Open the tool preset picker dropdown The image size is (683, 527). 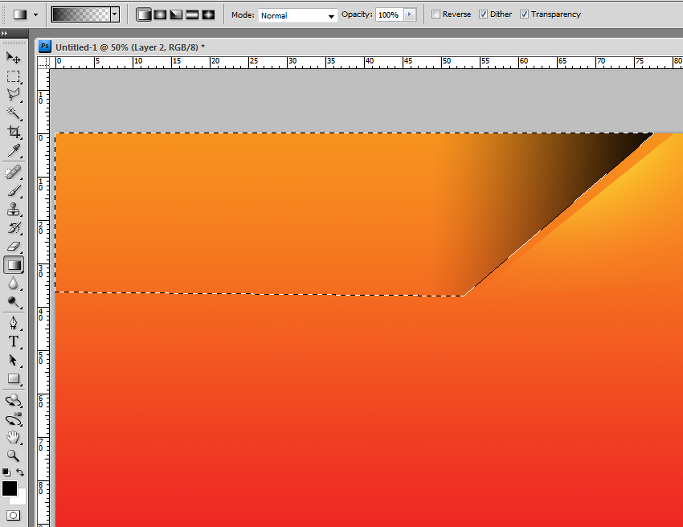(36, 15)
